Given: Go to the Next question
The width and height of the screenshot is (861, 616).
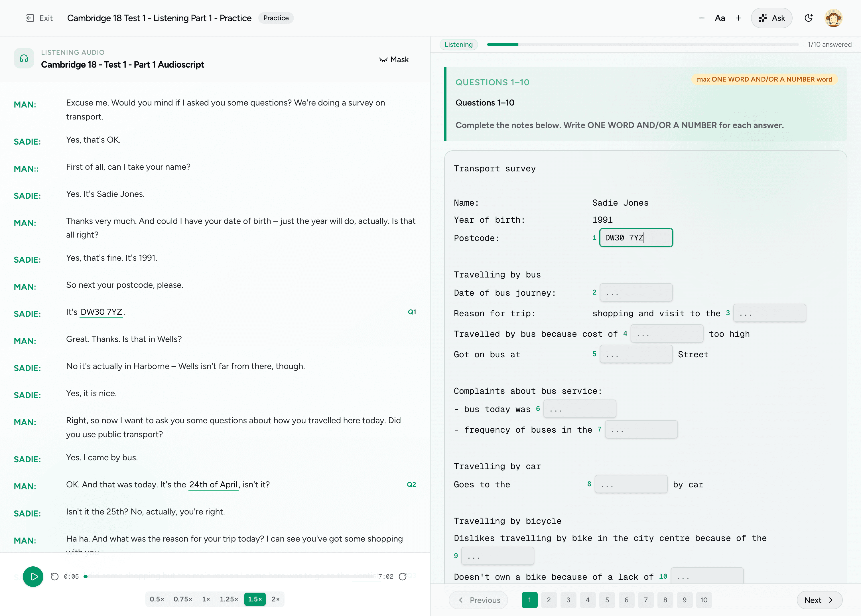Looking at the screenshot, I should [819, 600].
